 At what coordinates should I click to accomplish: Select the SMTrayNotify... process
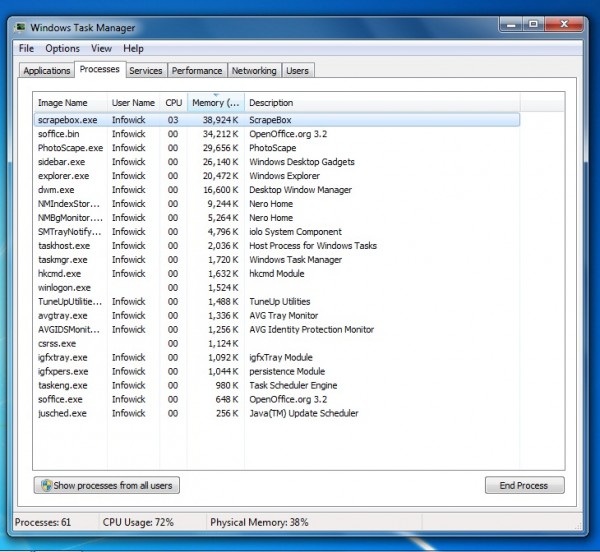[x=277, y=231]
